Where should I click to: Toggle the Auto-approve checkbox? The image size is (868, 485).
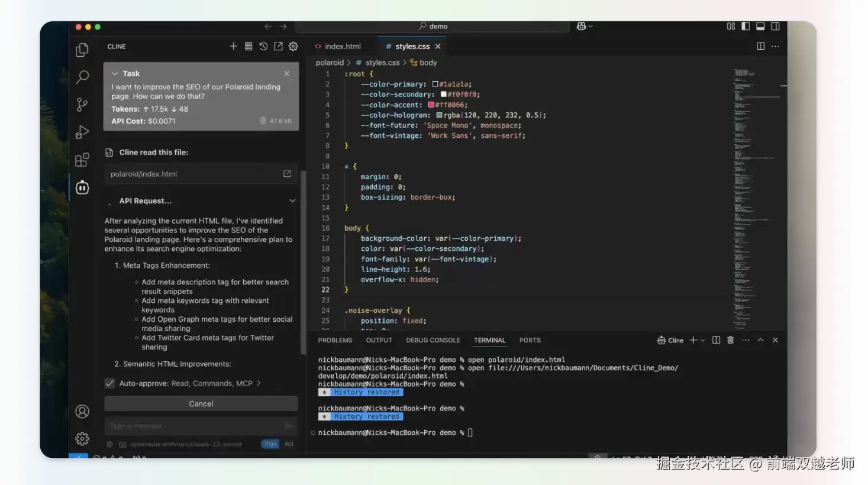pos(109,383)
